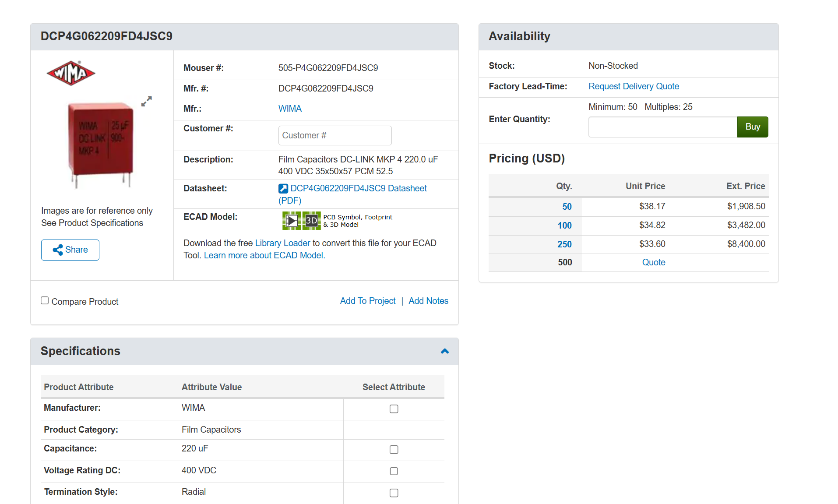
Task: Click the ECAD 3D model icon
Action: point(312,221)
